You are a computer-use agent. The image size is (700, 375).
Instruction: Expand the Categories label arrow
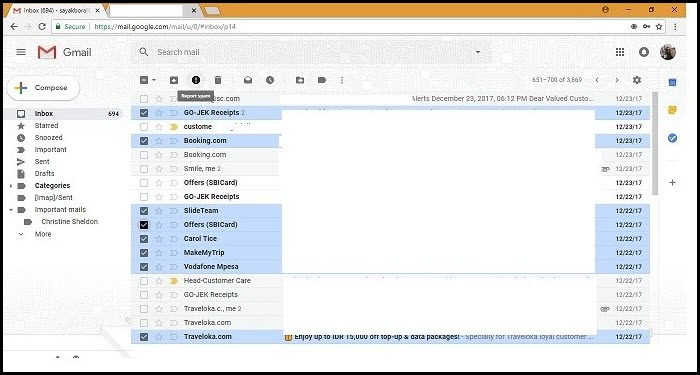tap(11, 186)
